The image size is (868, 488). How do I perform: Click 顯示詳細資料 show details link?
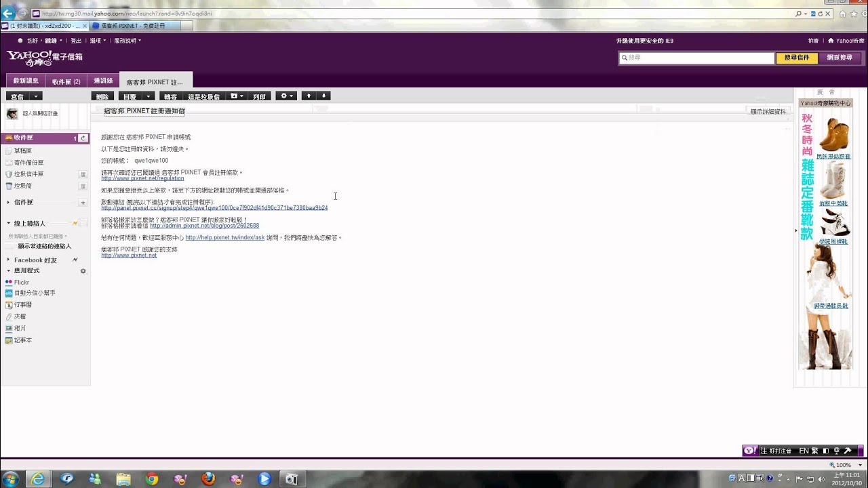[x=768, y=112]
